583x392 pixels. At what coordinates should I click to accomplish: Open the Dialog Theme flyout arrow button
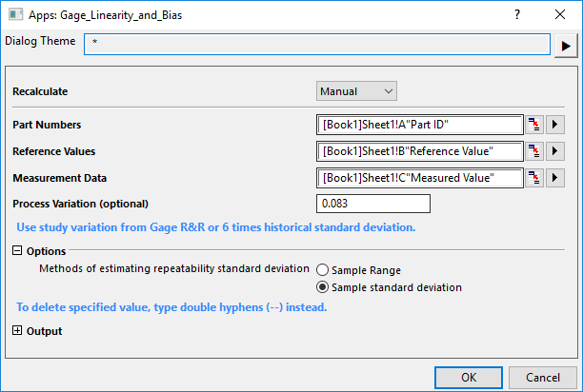coord(566,45)
